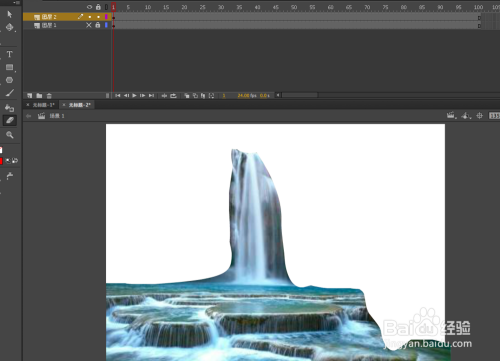The width and height of the screenshot is (500, 361).
Task: Click the New Layer icon
Action: tap(30, 96)
